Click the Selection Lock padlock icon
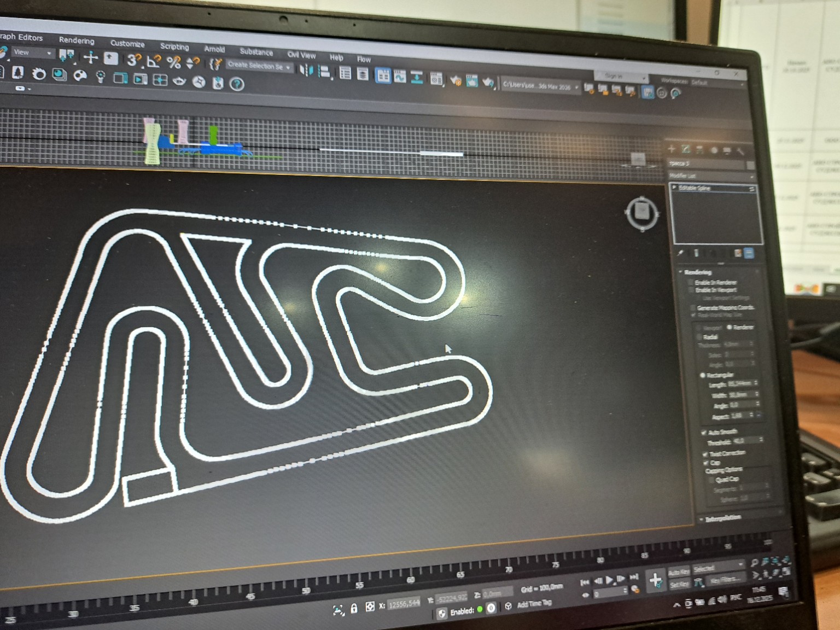The height and width of the screenshot is (630, 840). (354, 608)
